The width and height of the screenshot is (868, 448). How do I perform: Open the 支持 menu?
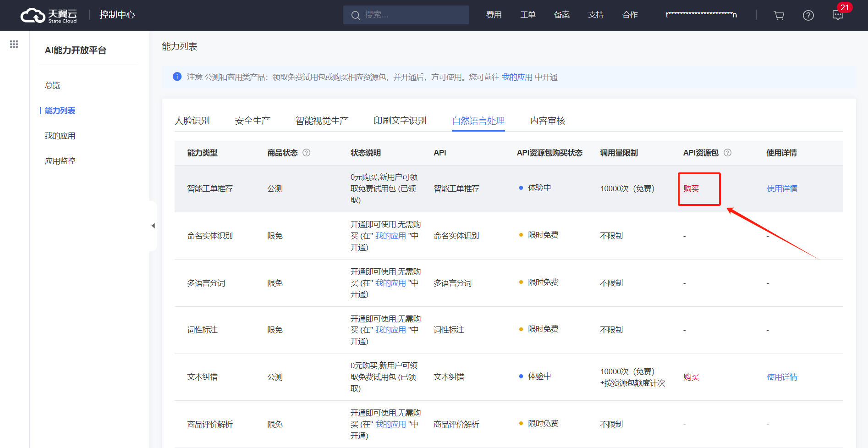596,15
